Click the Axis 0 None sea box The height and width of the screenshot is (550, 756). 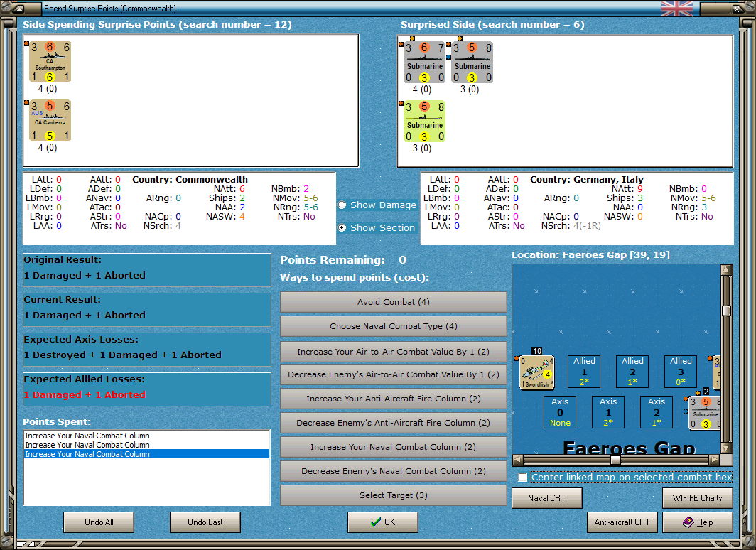[x=560, y=412]
